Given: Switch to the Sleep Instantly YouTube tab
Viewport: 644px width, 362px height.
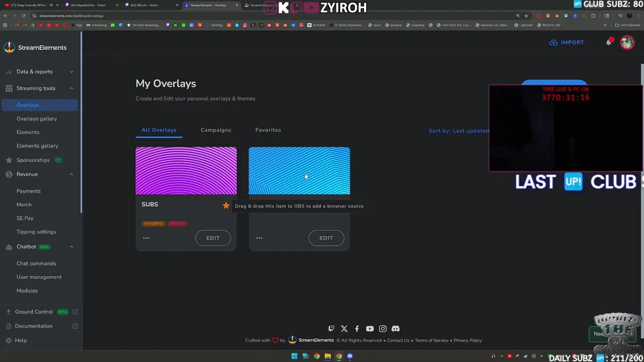Looking at the screenshot, I should [x=31, y=5].
